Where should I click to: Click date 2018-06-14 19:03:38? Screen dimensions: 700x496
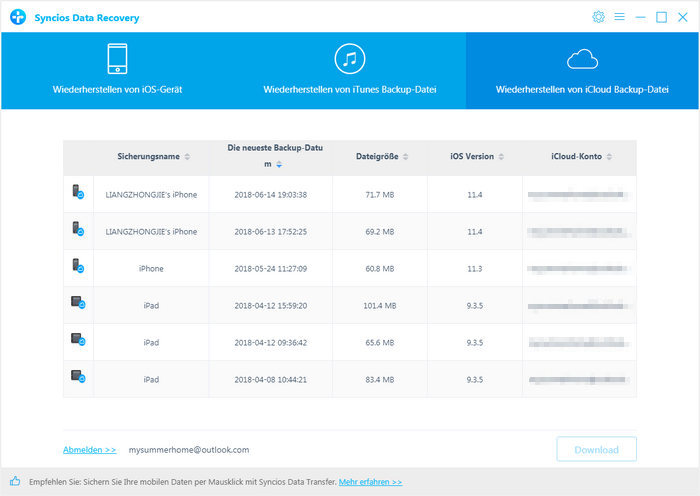click(x=271, y=195)
